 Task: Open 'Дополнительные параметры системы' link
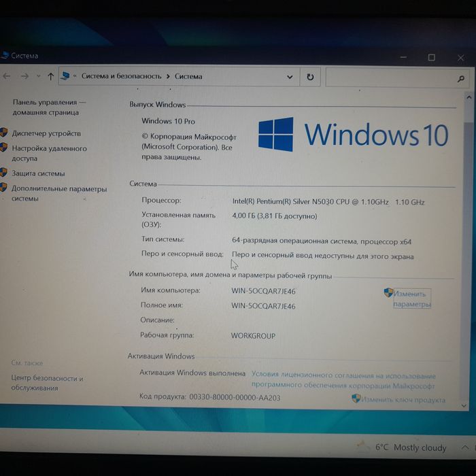click(x=59, y=193)
